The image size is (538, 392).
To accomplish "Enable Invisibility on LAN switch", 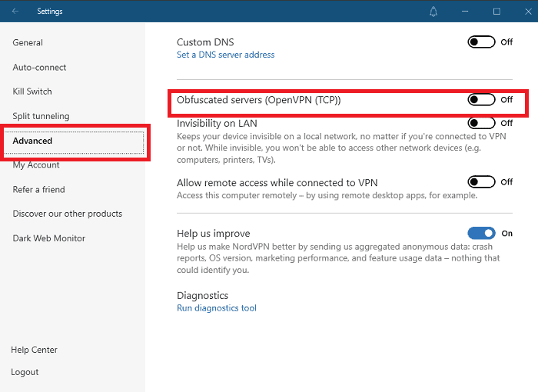I will 482,123.
